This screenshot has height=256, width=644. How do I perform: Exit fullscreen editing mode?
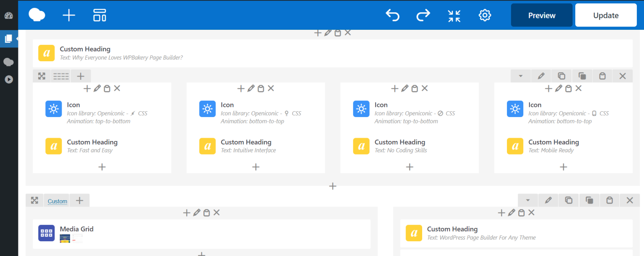454,15
